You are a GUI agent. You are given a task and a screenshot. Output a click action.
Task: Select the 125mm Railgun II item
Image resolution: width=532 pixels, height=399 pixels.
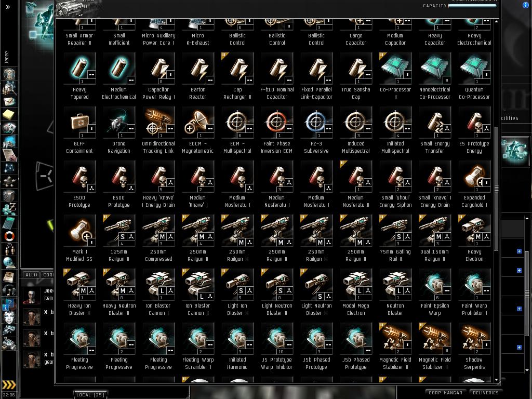(119, 238)
